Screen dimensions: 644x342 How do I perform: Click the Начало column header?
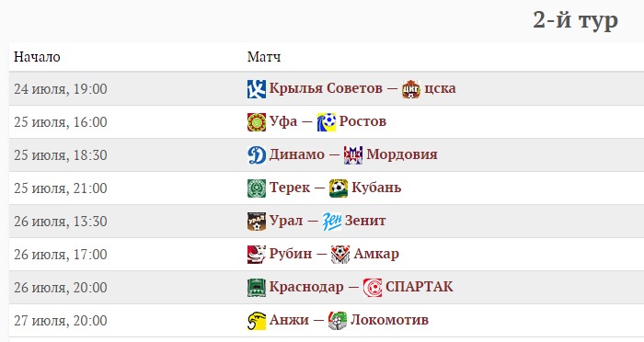point(37,57)
